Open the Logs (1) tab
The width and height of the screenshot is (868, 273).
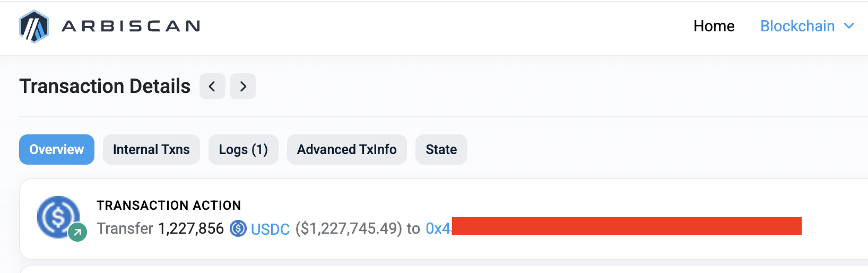pyautogui.click(x=243, y=150)
